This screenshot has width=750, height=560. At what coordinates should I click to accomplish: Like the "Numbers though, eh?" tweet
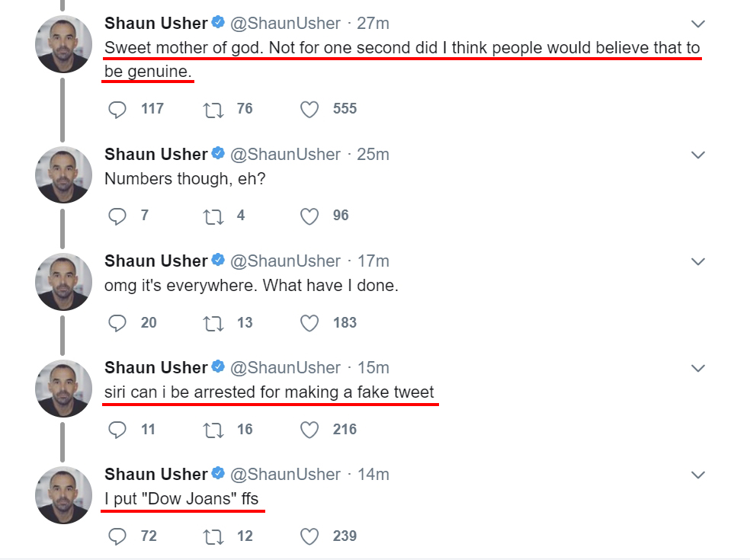tap(309, 216)
